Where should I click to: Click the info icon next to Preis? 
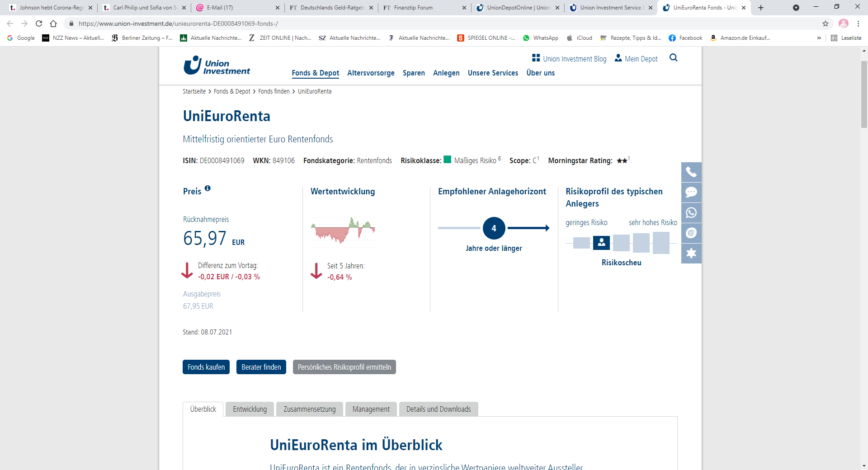pyautogui.click(x=208, y=188)
